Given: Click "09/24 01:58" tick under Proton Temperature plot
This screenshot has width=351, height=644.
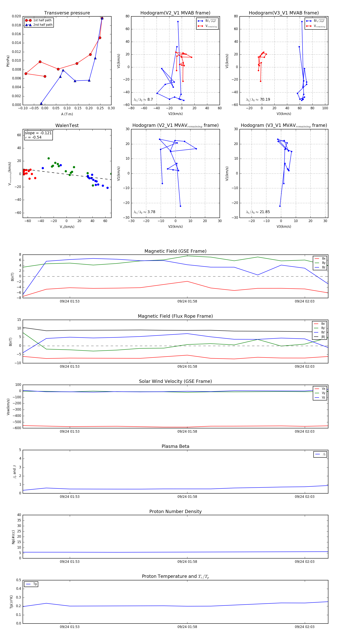Looking at the screenshot, I should [187, 627].
